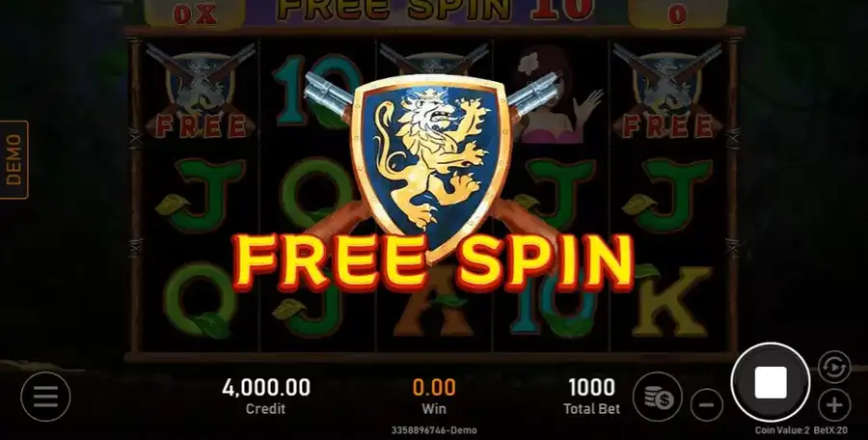Toggle the autoplay circular arrows icon

[833, 367]
